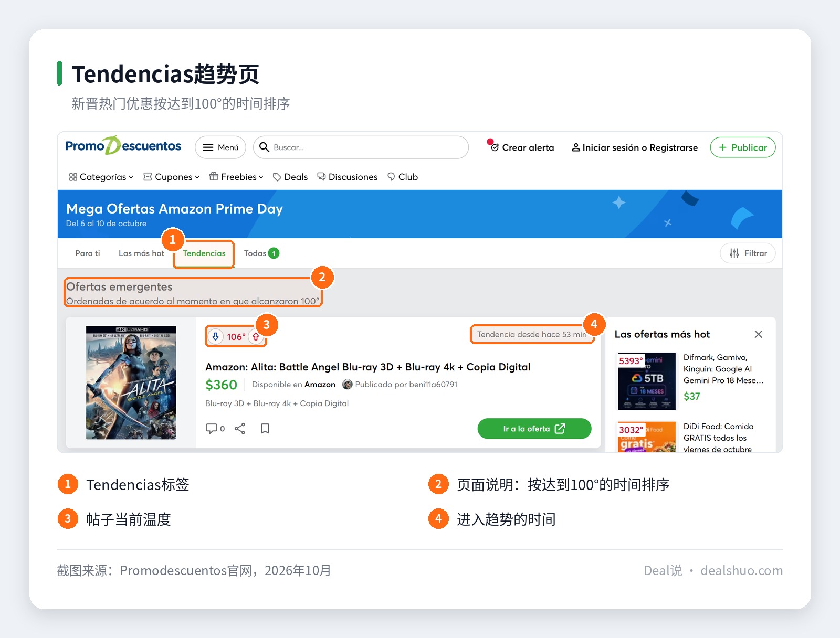Share the Alita deal
This screenshot has height=638, width=840.
click(x=240, y=429)
